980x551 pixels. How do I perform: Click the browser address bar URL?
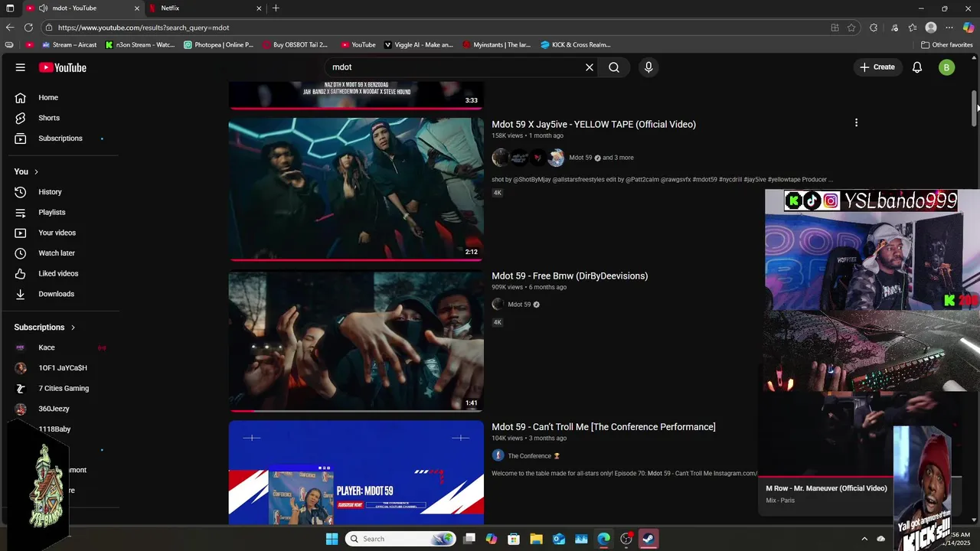[143, 28]
